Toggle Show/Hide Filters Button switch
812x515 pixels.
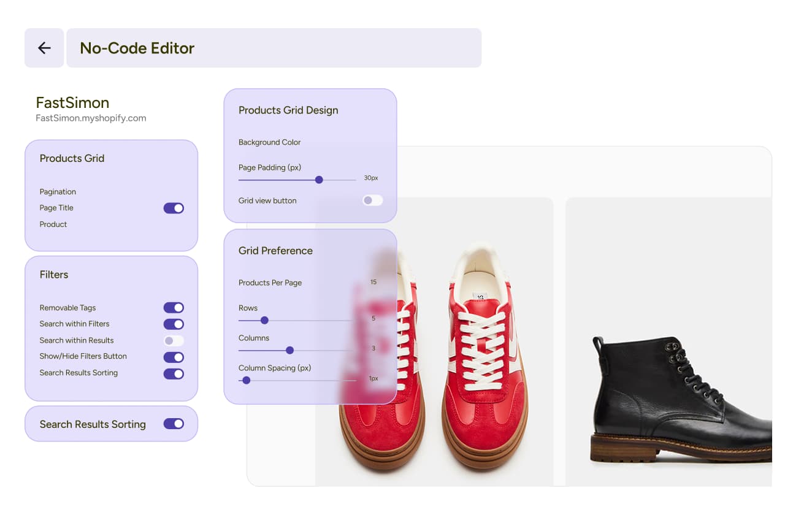click(174, 357)
